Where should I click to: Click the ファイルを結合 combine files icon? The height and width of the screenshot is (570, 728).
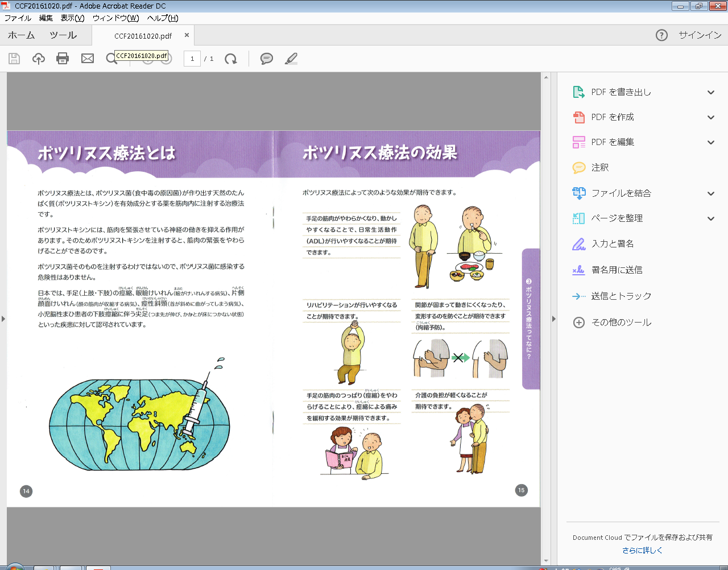pos(578,193)
